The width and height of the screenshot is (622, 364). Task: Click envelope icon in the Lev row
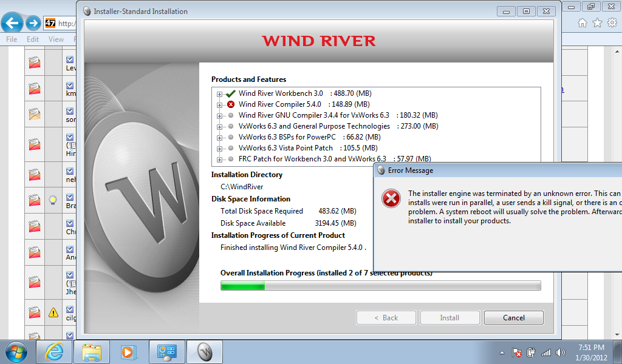pyautogui.click(x=35, y=62)
